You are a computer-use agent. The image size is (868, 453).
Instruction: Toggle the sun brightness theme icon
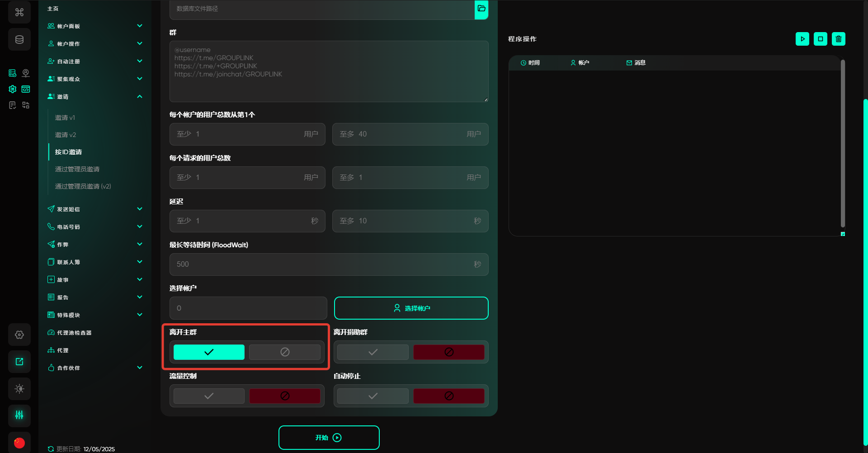[x=19, y=389]
